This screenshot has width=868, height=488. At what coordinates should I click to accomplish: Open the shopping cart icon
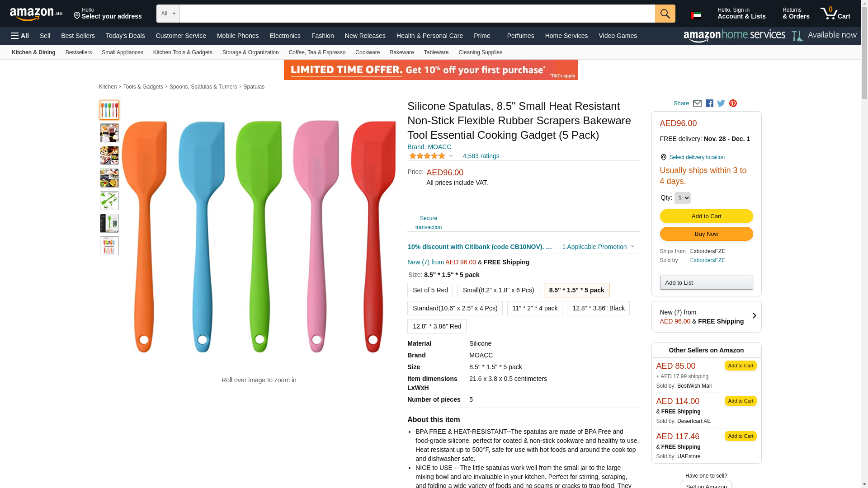tap(835, 14)
